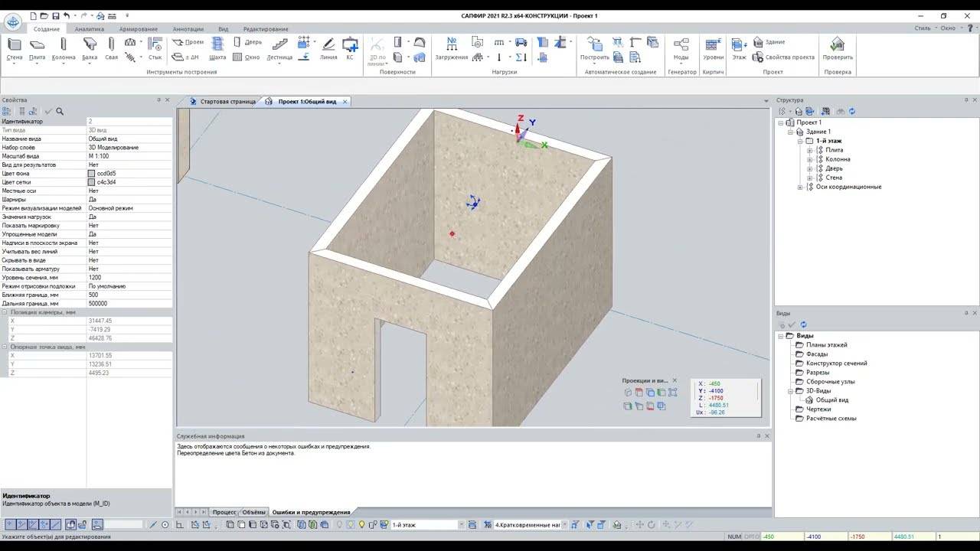
Task: Select Разрезы in the Виды tree
Action: coord(818,373)
